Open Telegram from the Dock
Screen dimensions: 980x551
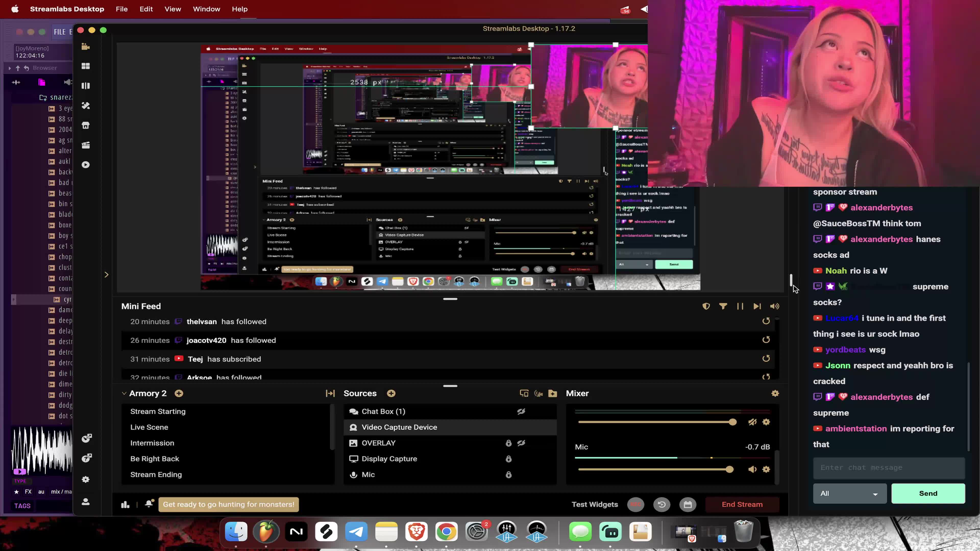356,532
